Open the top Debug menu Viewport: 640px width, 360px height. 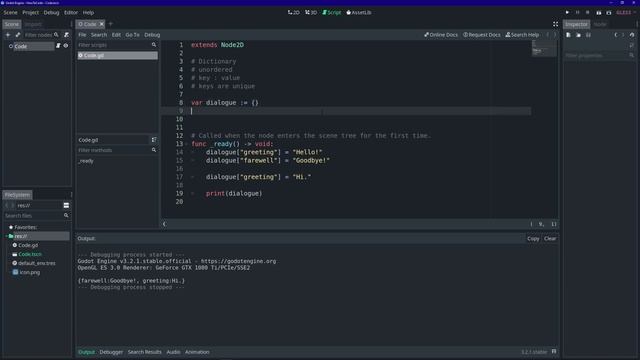tap(51, 13)
